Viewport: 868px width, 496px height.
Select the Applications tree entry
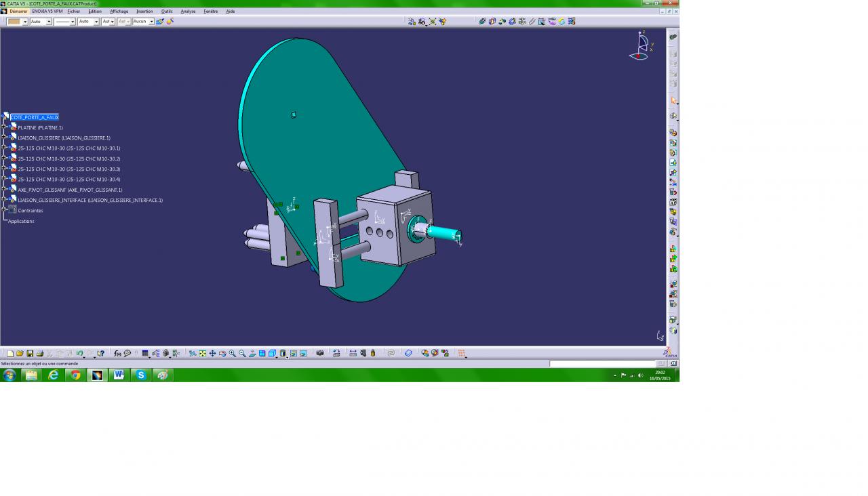[21, 221]
